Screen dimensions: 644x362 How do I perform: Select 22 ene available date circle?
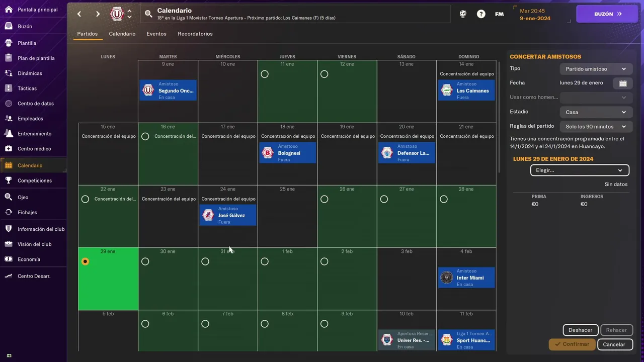(85, 199)
